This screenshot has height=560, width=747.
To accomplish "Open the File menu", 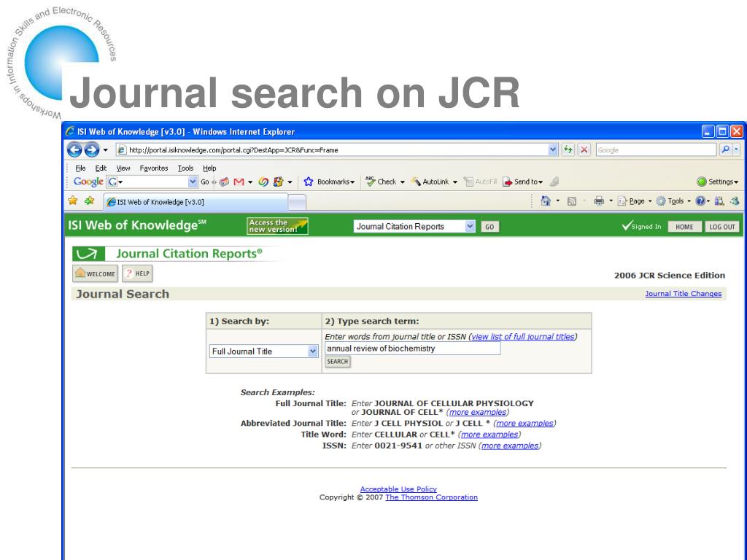I will [x=80, y=168].
